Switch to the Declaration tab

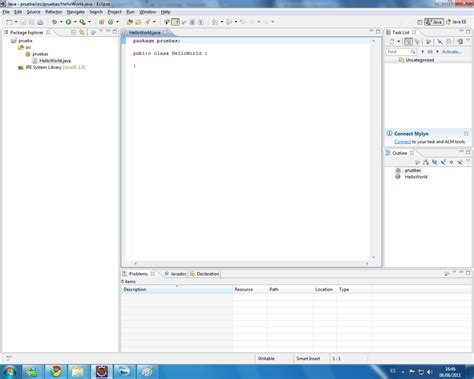coord(205,274)
